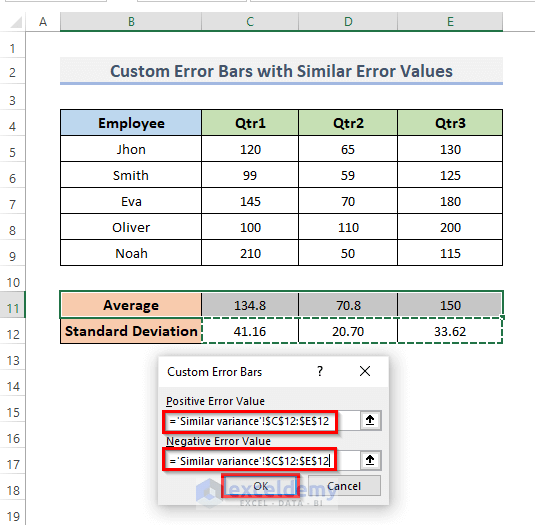535x525 pixels.
Task: Select the Qtr3 Average value 150
Action: pyautogui.click(x=450, y=305)
